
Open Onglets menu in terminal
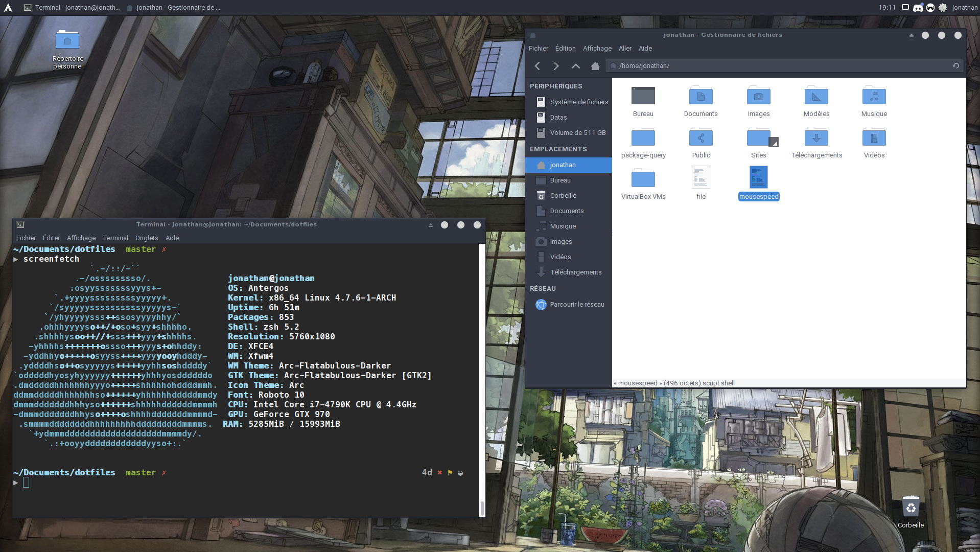point(147,238)
